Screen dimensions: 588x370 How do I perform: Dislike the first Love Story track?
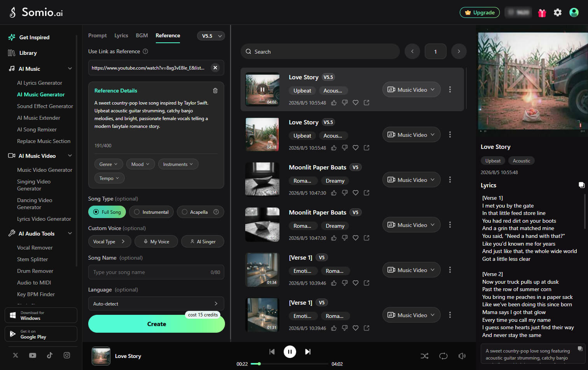tap(345, 103)
